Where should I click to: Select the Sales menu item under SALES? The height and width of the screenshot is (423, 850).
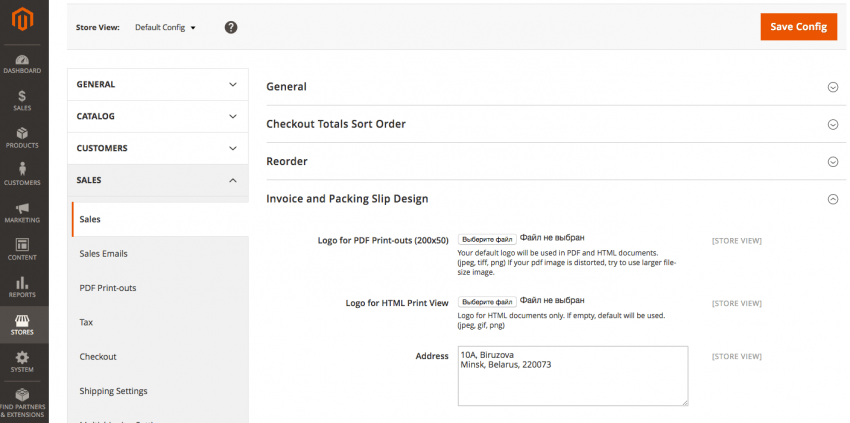(160, 219)
